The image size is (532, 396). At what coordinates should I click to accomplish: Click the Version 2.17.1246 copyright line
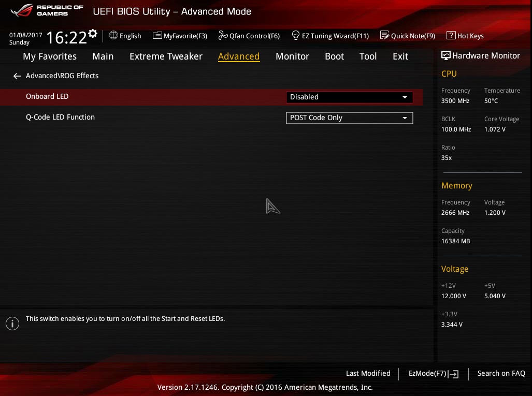[x=265, y=387]
